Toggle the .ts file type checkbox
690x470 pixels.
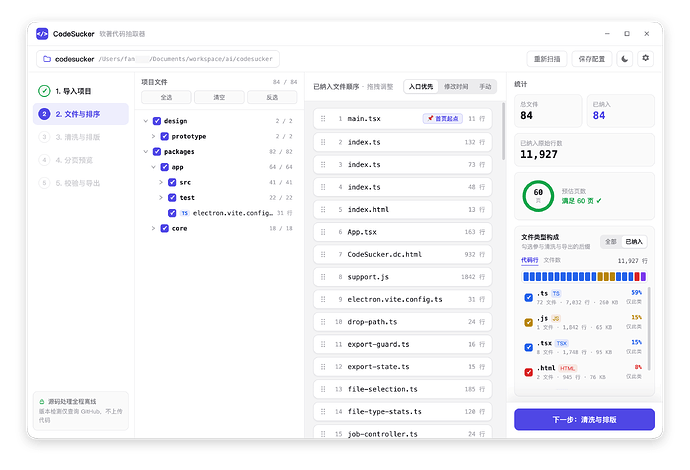point(529,297)
